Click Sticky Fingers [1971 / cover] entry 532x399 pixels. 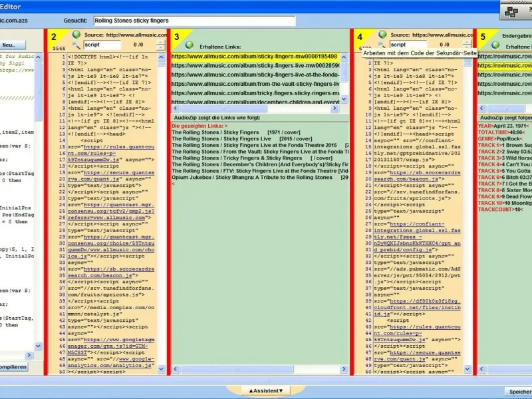(x=236, y=132)
